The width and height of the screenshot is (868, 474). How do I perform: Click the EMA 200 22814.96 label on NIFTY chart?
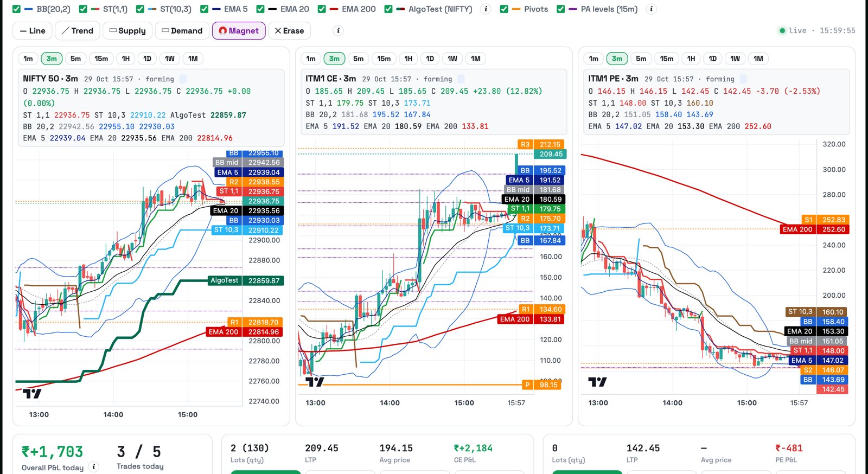point(245,332)
